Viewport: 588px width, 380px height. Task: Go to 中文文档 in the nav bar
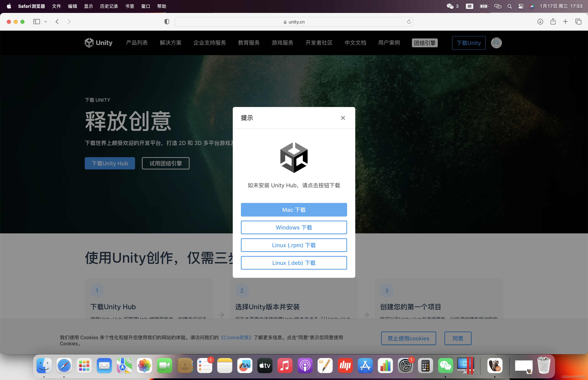[x=355, y=43]
